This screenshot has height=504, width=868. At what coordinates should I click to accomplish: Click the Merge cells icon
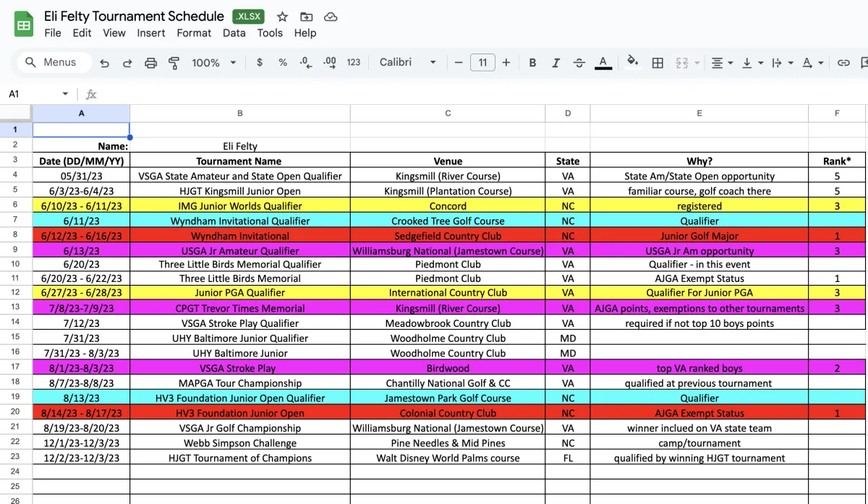(681, 63)
